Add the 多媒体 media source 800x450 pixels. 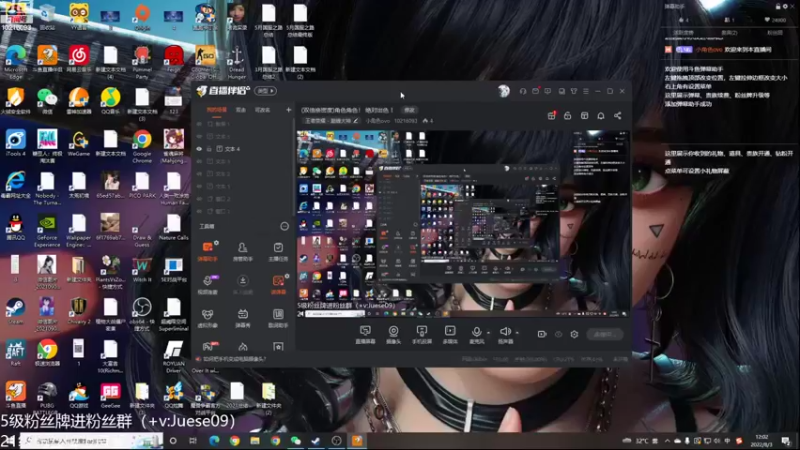(x=450, y=331)
